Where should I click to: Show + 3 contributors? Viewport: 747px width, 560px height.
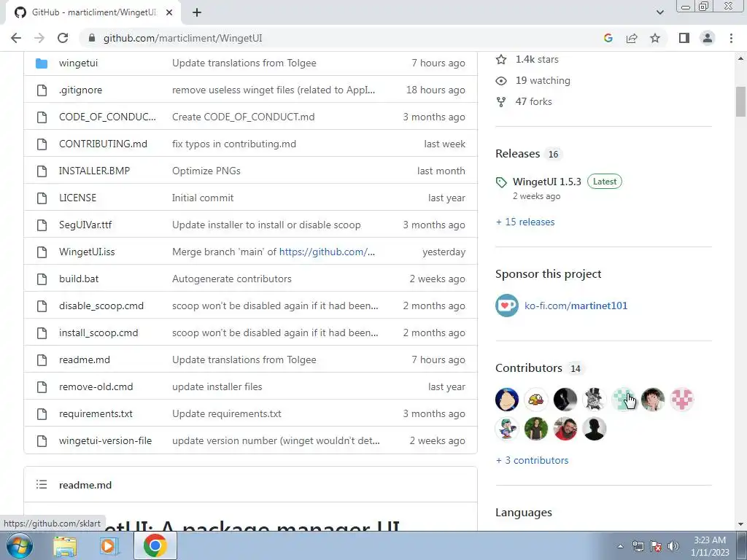tap(532, 461)
